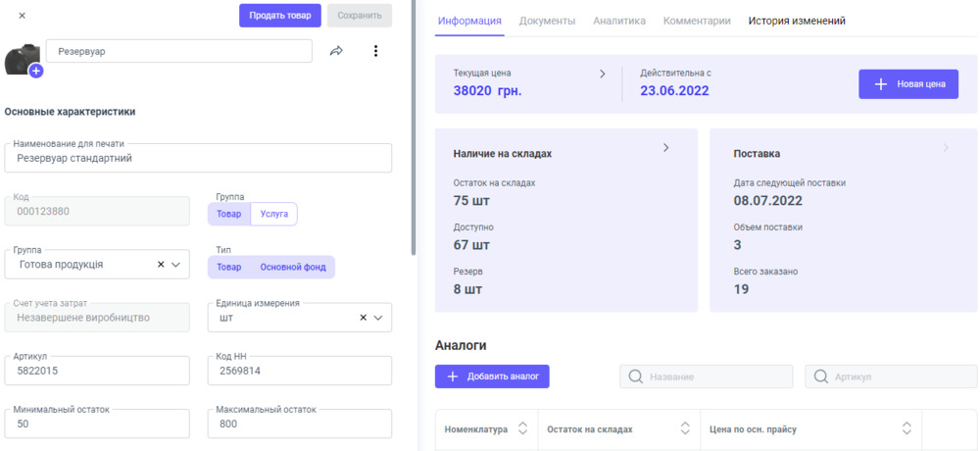Click the Артикул search field
980x451 pixels.
click(x=890, y=376)
